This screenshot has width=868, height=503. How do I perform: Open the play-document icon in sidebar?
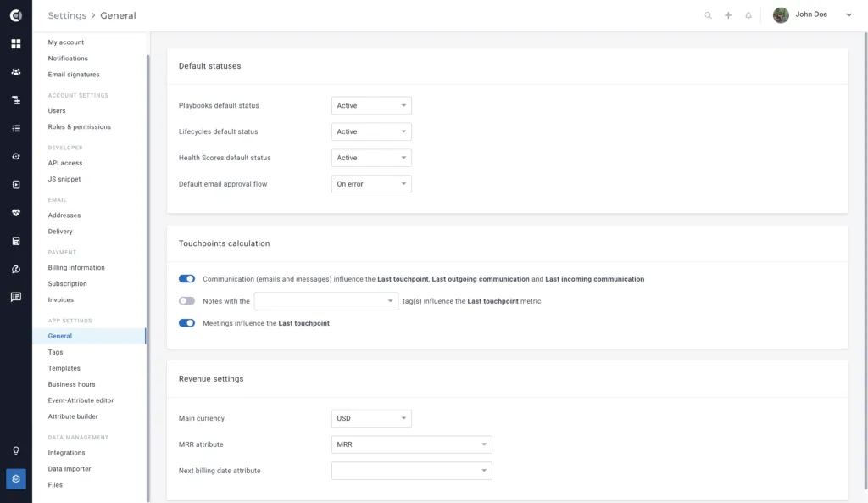[x=16, y=184]
